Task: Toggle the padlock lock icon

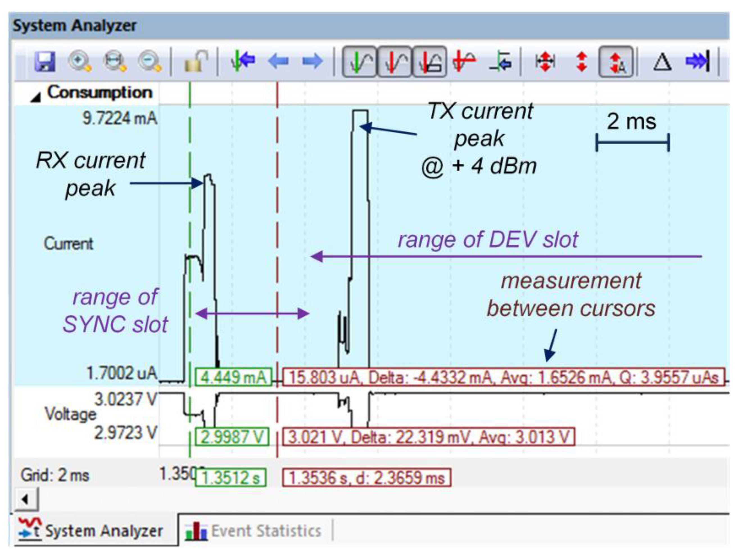Action: coord(196,62)
